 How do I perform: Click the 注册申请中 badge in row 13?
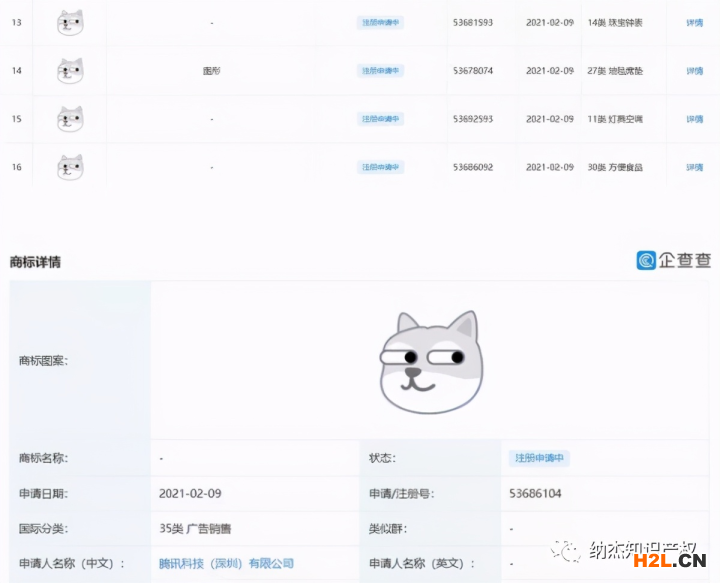(381, 23)
